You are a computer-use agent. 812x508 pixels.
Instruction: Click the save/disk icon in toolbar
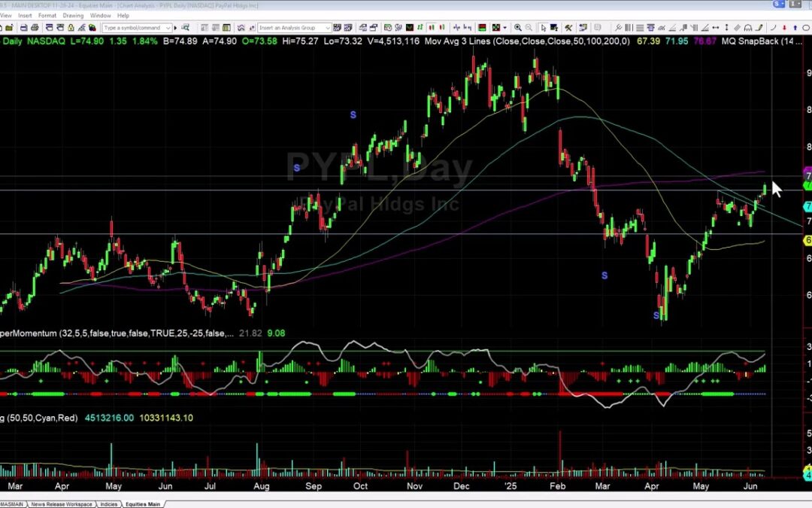coord(24,28)
